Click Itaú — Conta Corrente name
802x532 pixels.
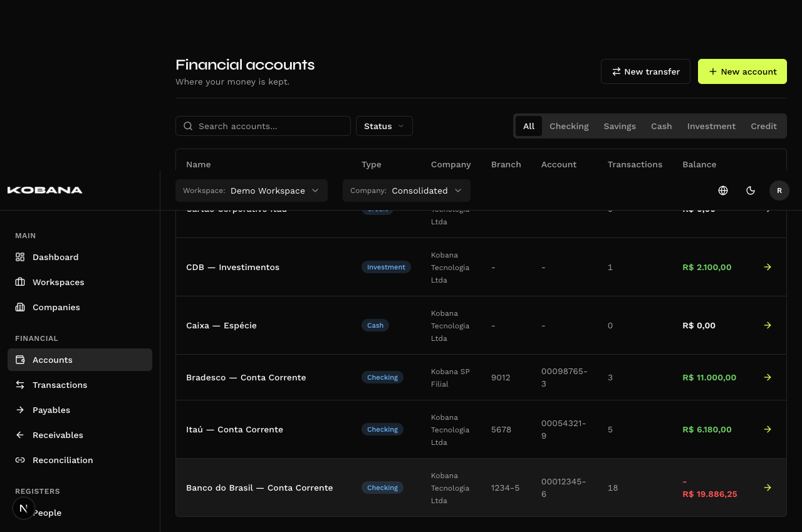click(x=235, y=429)
